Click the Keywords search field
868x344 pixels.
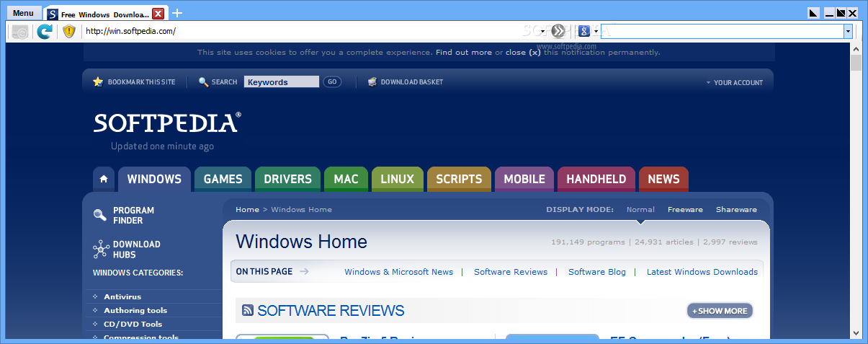pyautogui.click(x=282, y=82)
